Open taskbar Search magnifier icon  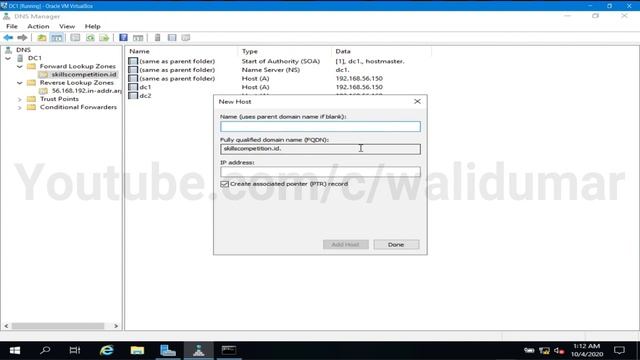pyautogui.click(x=45, y=350)
